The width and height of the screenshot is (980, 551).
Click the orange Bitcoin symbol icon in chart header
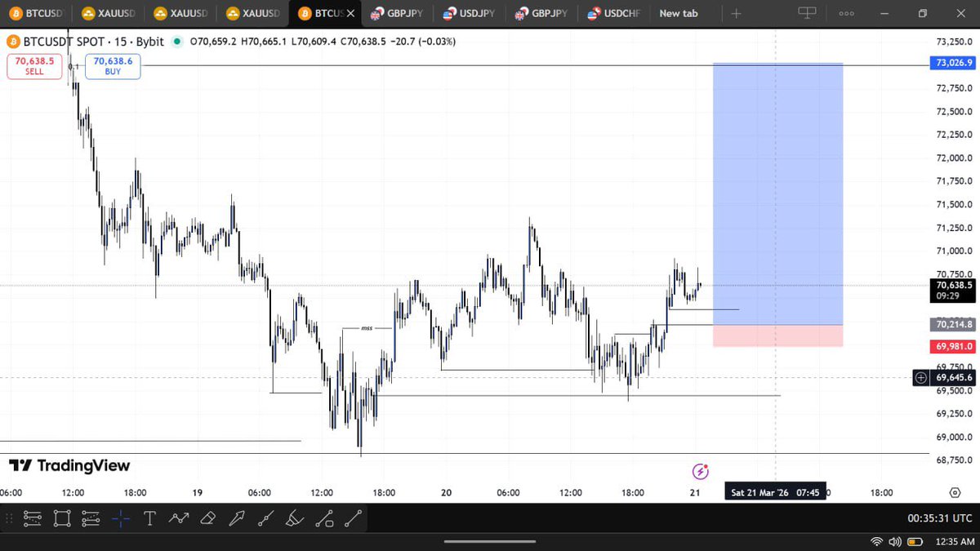click(12, 41)
